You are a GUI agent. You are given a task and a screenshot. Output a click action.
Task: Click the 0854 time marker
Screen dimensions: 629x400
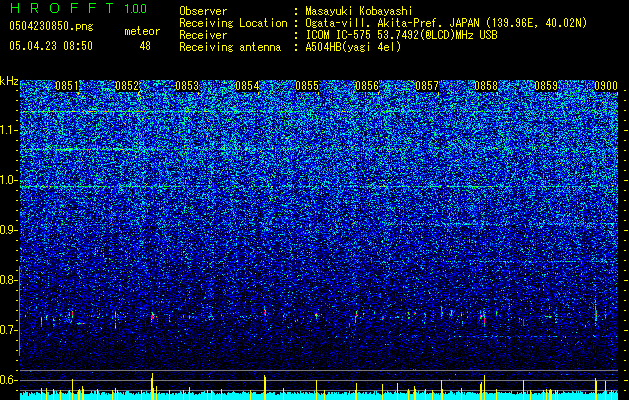(x=247, y=86)
